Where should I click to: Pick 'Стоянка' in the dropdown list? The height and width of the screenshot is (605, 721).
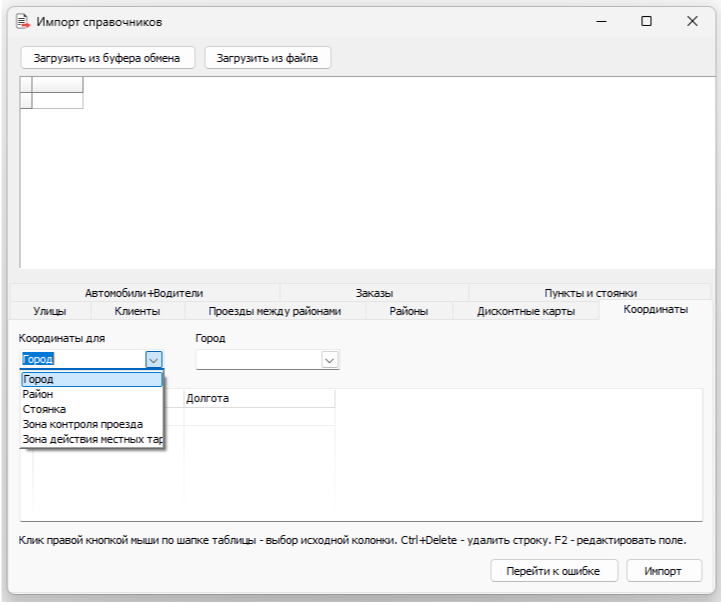(44, 409)
